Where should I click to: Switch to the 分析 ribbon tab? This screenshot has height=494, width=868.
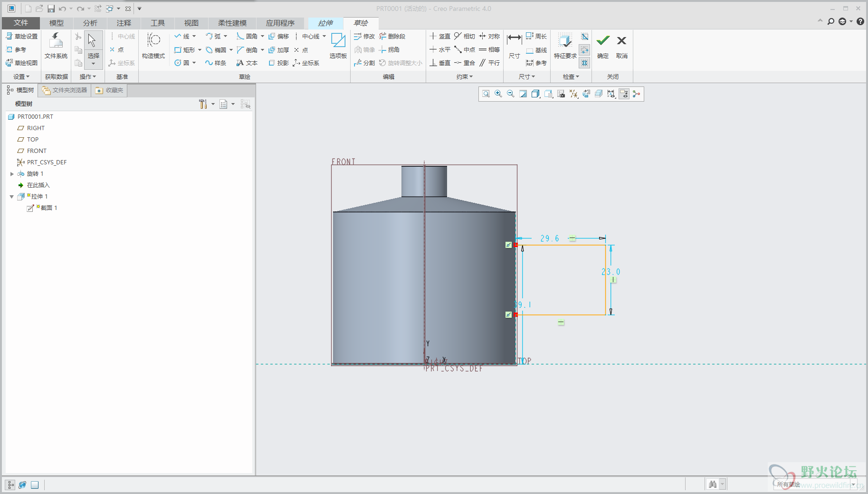coord(90,23)
